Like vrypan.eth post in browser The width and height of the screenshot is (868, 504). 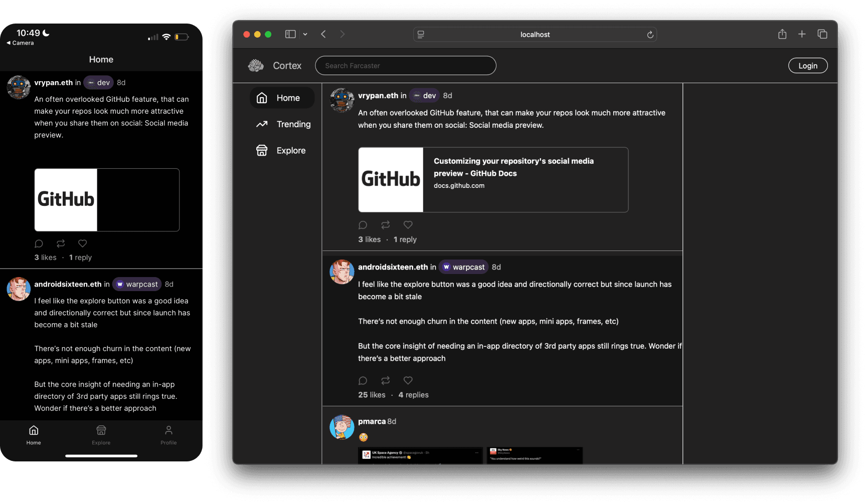click(408, 225)
